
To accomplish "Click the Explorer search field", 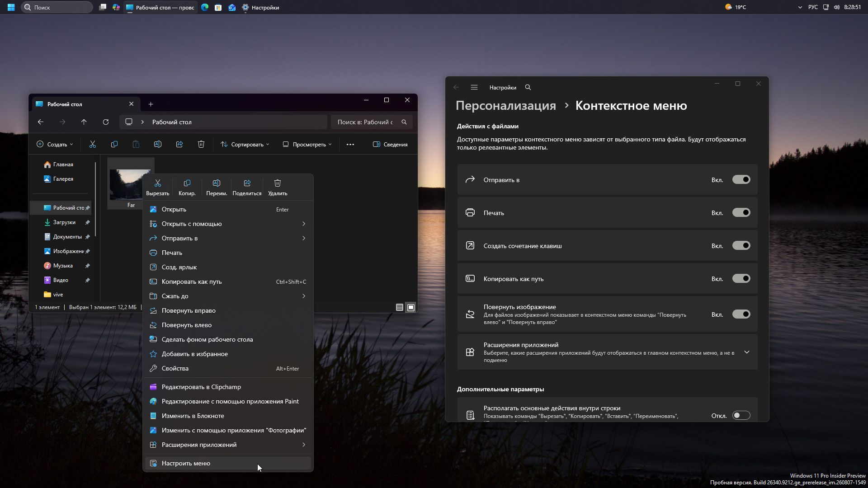I will coord(372,122).
